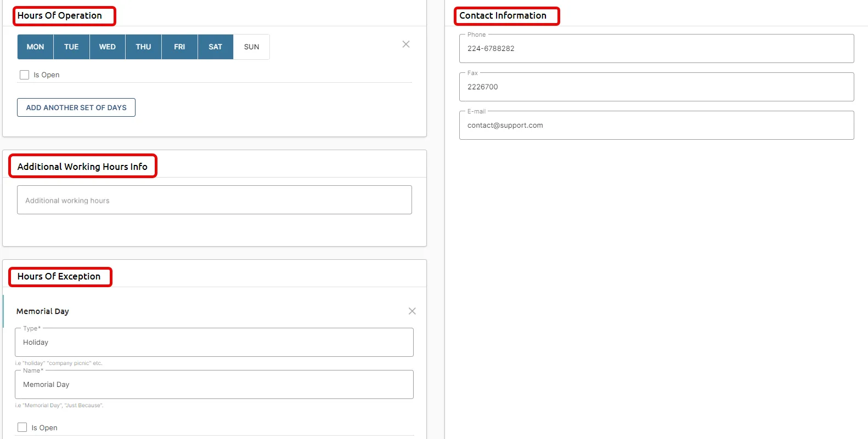868x439 pixels.
Task: Check Is Open under Memorial Day exception
Action: tap(22, 427)
